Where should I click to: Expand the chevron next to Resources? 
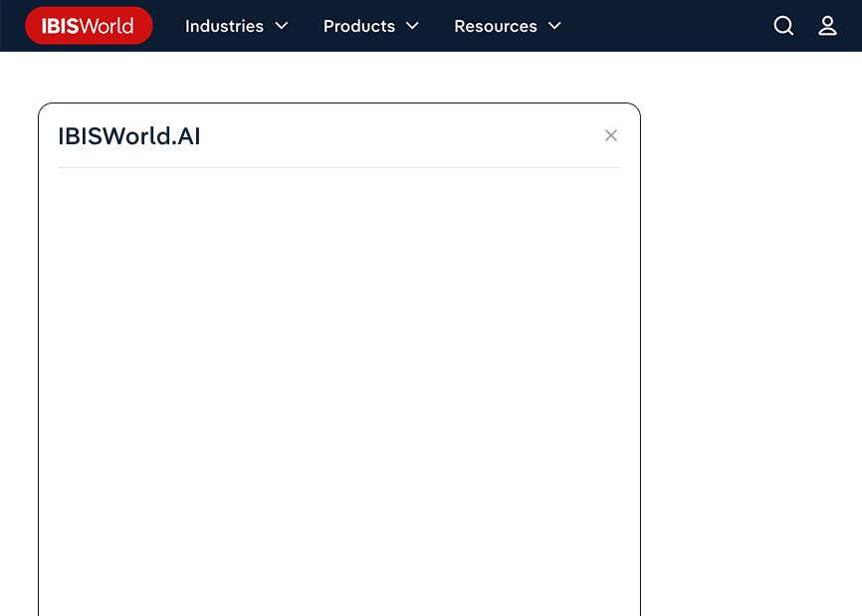point(554,26)
